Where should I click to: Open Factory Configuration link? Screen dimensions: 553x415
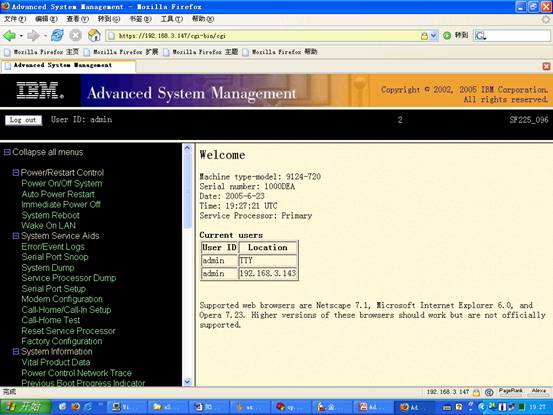click(x=62, y=341)
